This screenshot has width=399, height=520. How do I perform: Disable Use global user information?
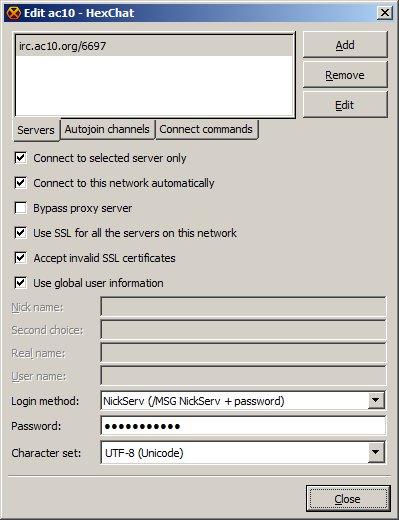[21, 283]
